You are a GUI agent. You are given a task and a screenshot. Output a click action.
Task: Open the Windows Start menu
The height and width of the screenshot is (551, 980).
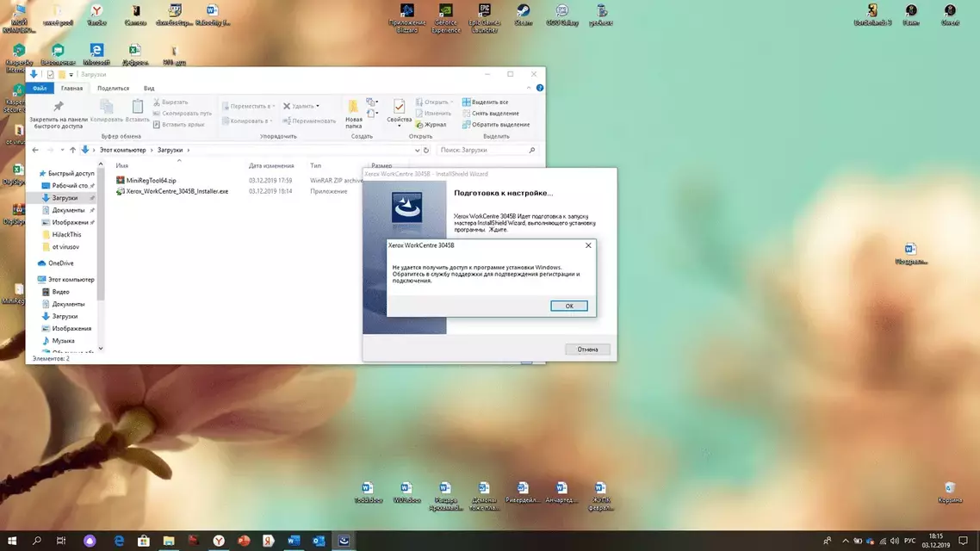12,541
